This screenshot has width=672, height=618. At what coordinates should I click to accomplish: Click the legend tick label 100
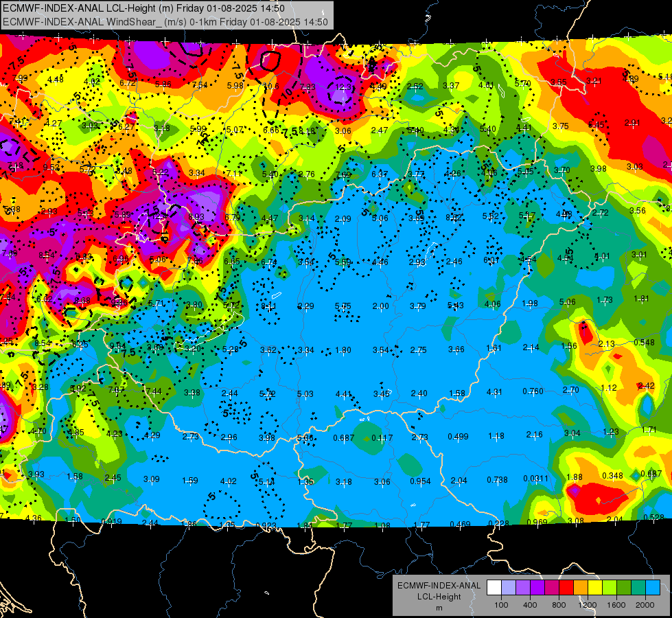point(501,605)
